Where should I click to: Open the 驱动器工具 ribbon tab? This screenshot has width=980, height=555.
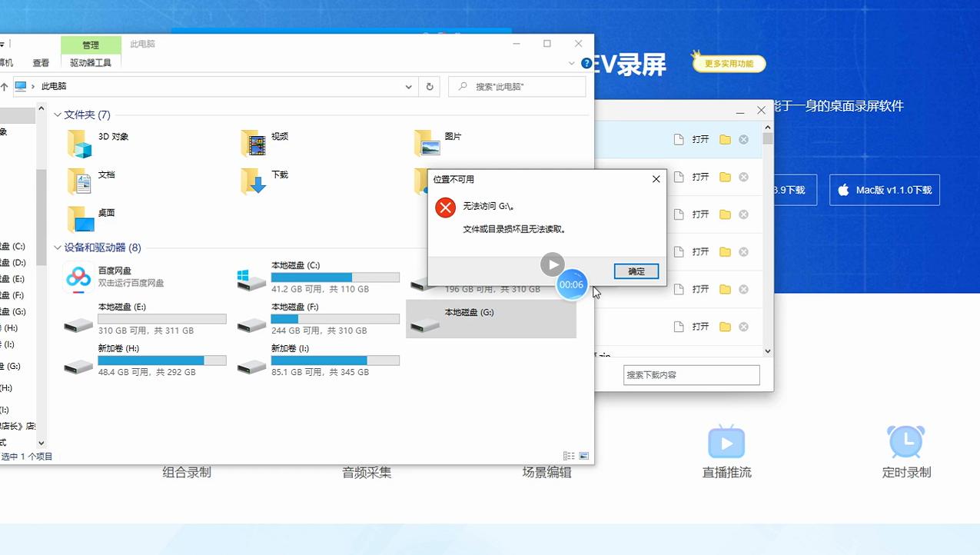click(x=91, y=62)
